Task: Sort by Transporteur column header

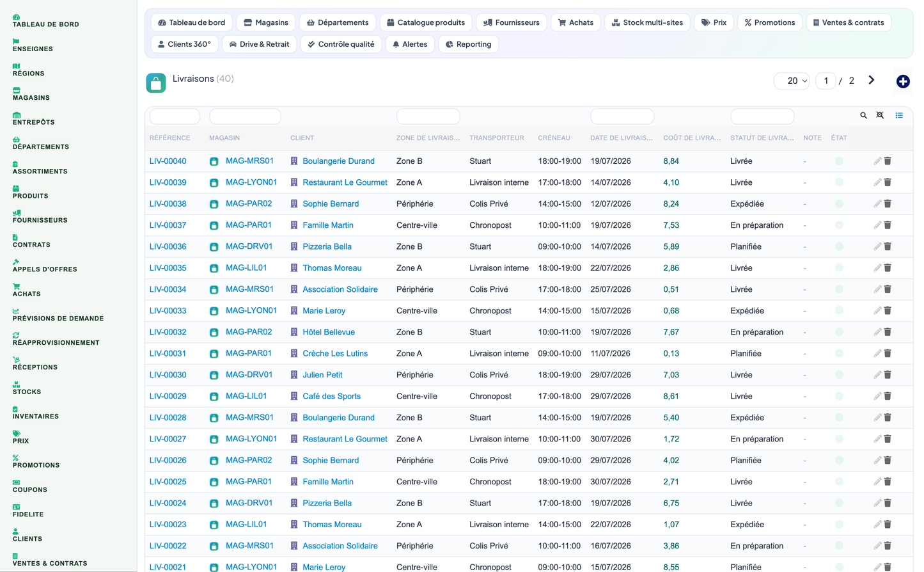Action: point(497,138)
